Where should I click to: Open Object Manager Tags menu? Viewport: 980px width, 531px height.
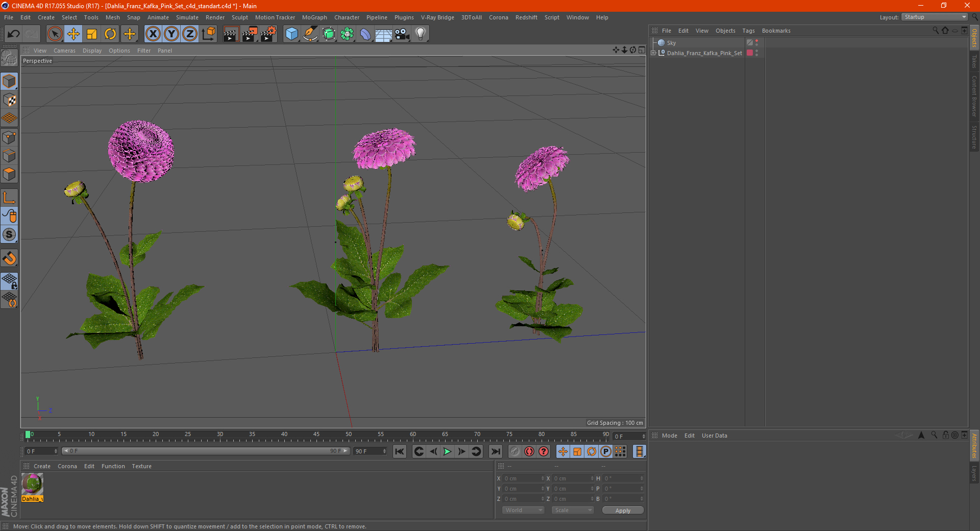pyautogui.click(x=748, y=31)
